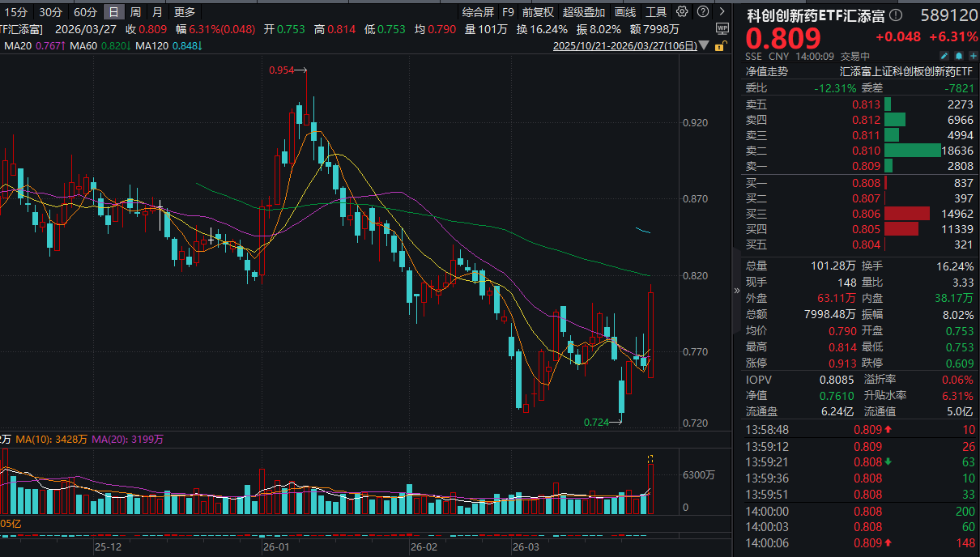
Task: Toggle 前复权 price adjustment mode
Action: (538, 12)
